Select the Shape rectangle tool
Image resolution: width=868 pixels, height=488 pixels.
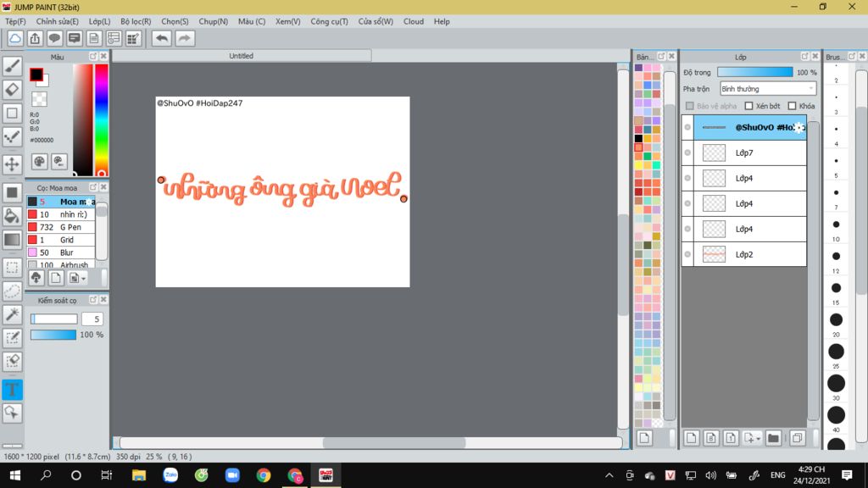(x=12, y=113)
